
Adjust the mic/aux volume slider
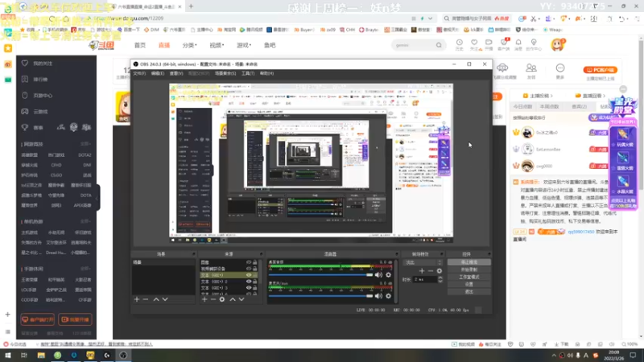pos(320,296)
